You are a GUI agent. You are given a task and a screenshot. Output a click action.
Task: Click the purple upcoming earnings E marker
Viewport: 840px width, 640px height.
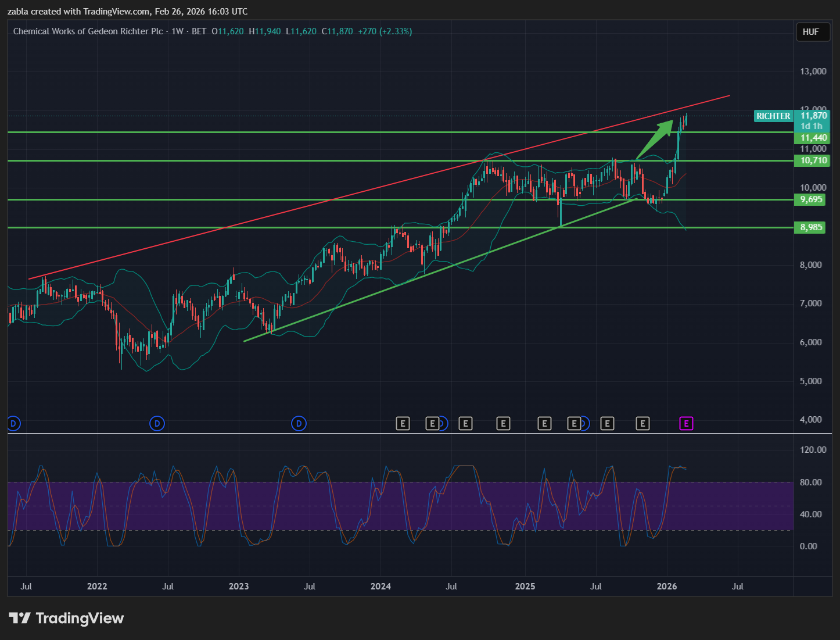click(686, 424)
